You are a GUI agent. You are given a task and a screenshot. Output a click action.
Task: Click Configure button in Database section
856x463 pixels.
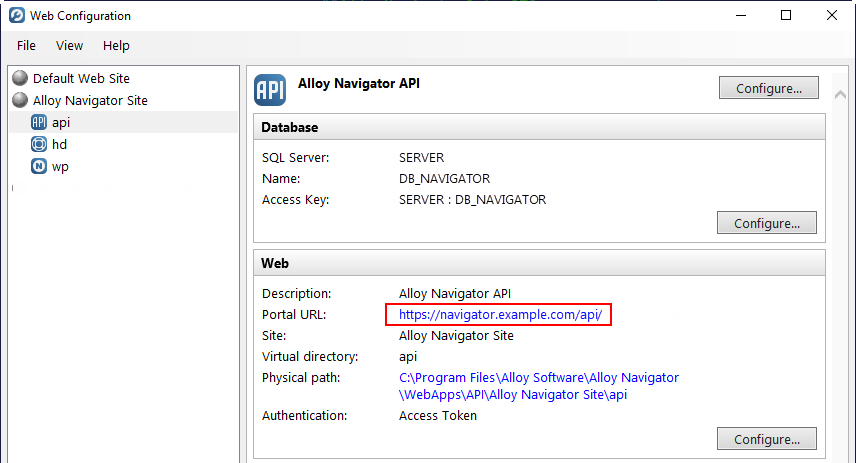pyautogui.click(x=766, y=223)
